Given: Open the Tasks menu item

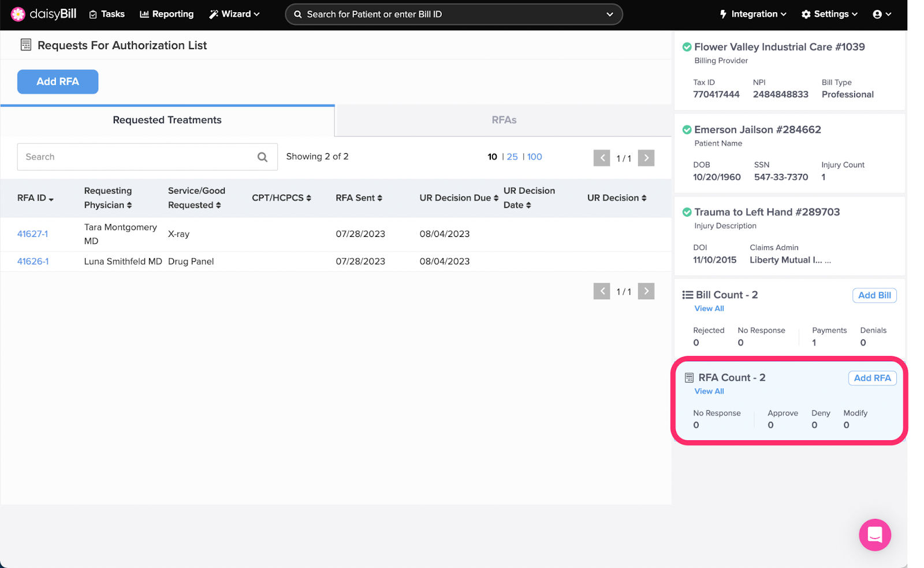Looking at the screenshot, I should pyautogui.click(x=107, y=14).
